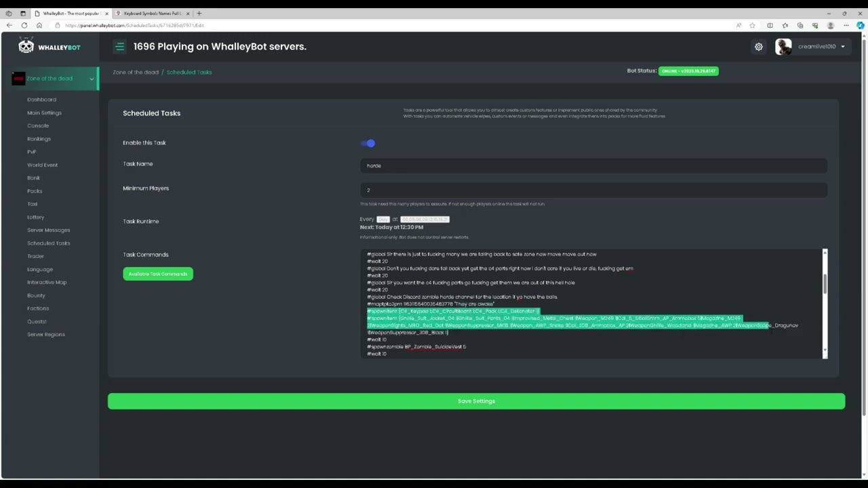Open the runtime hours selector

[x=425, y=219]
